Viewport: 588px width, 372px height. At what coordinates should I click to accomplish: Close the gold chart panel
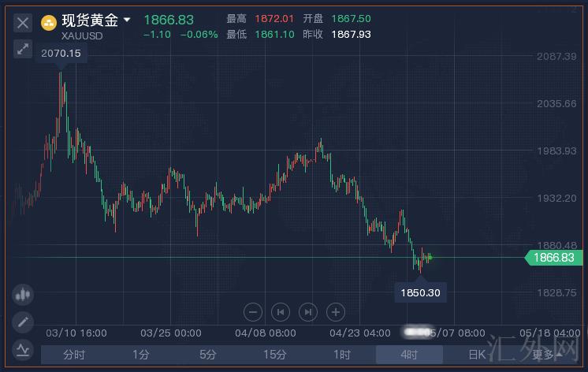pyautogui.click(x=23, y=23)
